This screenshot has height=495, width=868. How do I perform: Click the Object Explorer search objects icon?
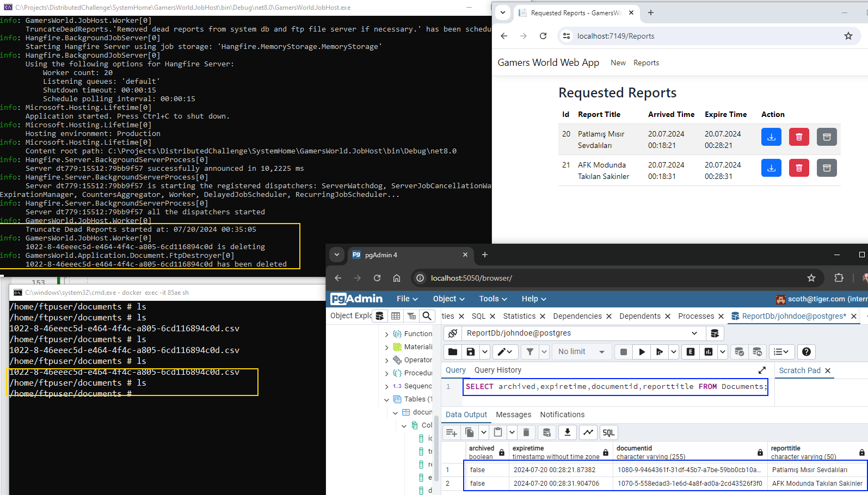click(x=427, y=315)
